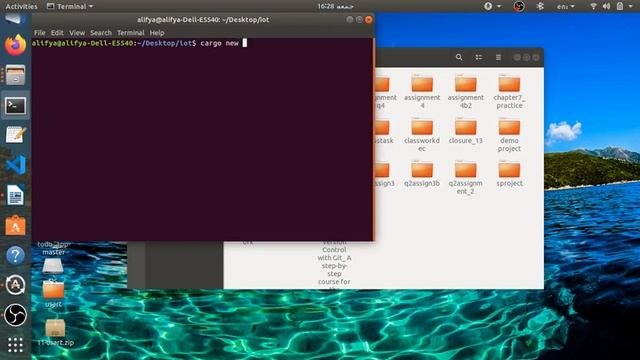The image size is (640, 360).
Task: Open the Files manager dock icon
Action: (x=15, y=75)
